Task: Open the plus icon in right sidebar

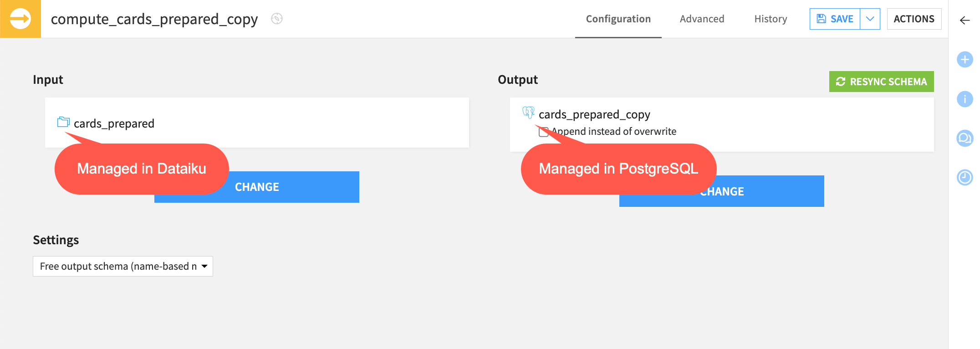Action: point(965,59)
